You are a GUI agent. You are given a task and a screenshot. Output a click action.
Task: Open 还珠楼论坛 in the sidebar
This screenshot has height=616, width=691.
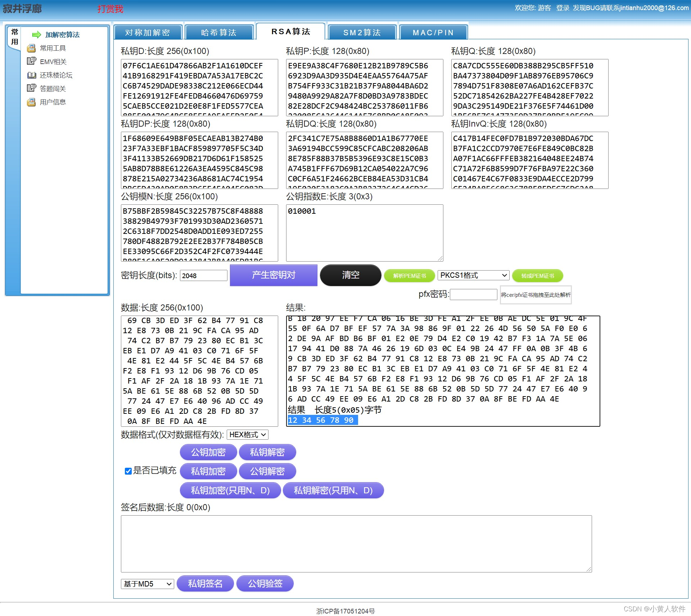click(56, 75)
